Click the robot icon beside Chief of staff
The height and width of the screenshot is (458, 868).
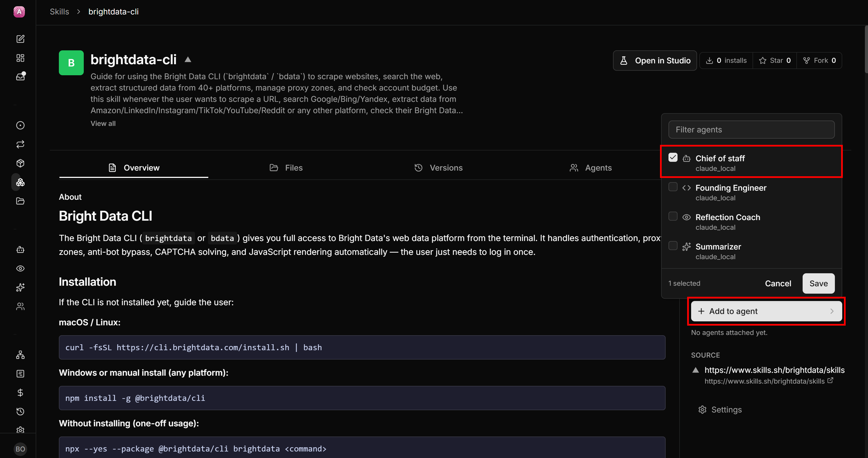tap(686, 158)
